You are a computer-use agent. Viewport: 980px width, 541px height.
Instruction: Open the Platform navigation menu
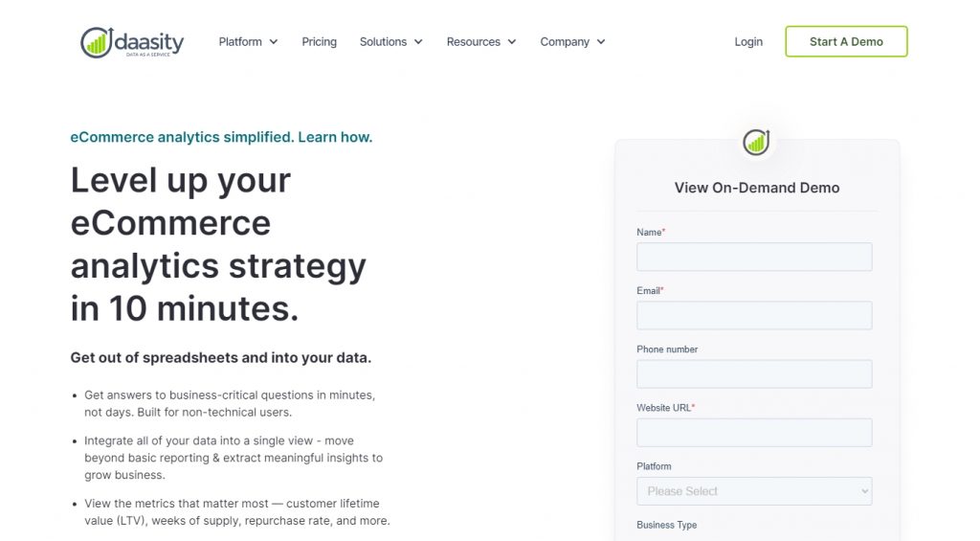(240, 42)
